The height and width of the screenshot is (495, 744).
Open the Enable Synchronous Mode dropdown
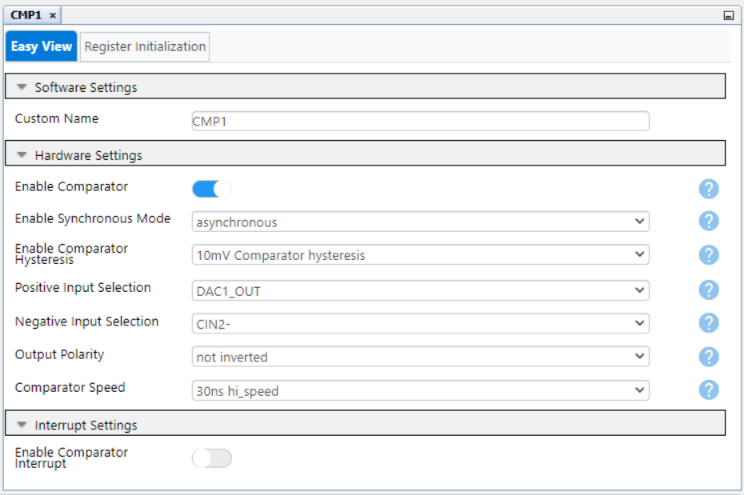tap(420, 222)
